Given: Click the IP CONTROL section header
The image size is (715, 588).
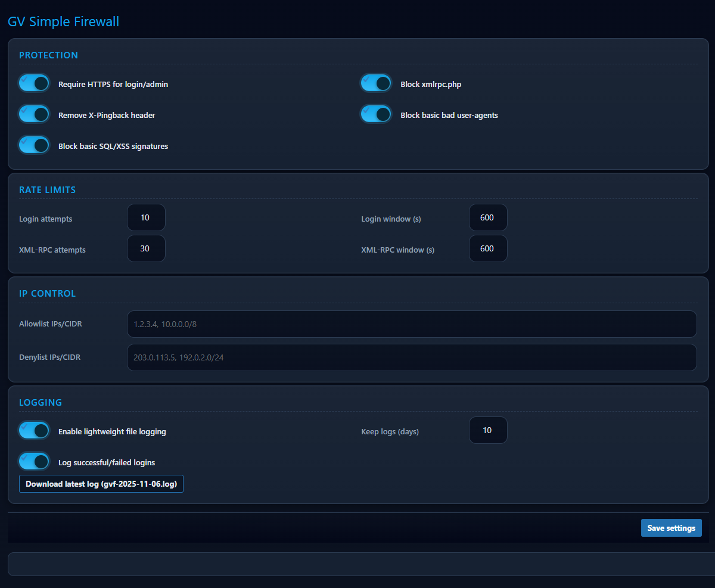Looking at the screenshot, I should click(47, 293).
